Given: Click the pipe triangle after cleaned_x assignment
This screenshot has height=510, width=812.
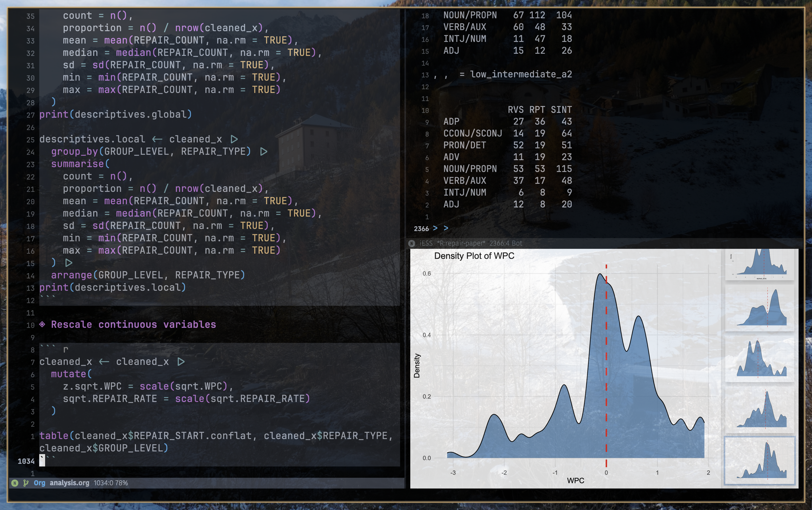Looking at the screenshot, I should (181, 362).
